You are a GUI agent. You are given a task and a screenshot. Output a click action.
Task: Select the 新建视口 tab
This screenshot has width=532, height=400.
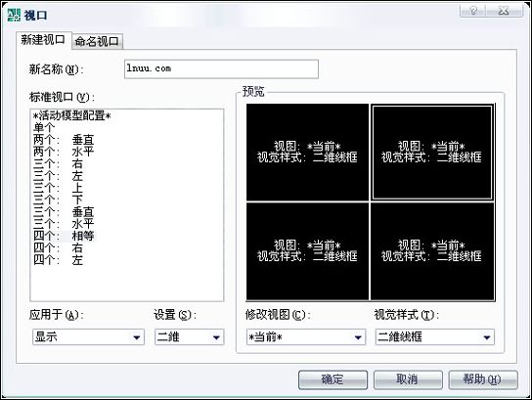point(43,40)
